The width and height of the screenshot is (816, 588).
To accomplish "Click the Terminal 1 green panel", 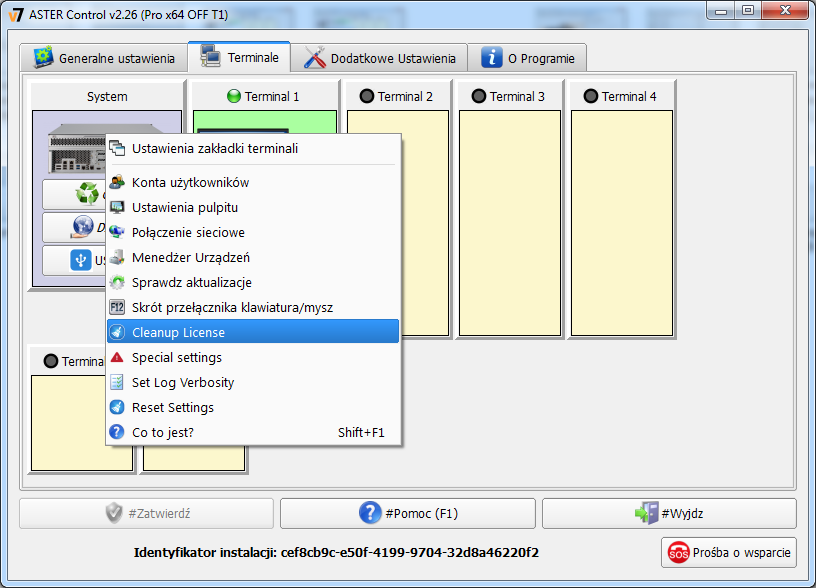I will (x=265, y=122).
